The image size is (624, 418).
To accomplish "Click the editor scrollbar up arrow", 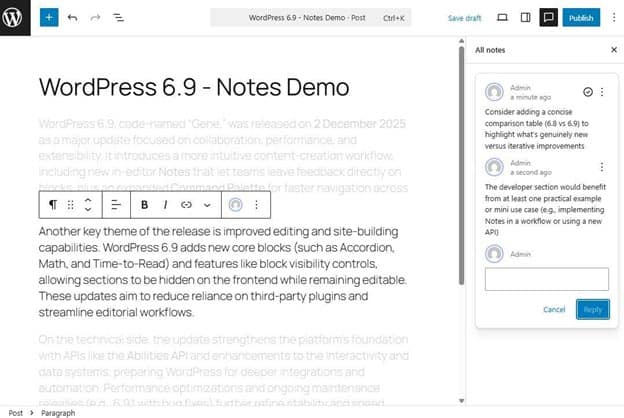I will pyautogui.click(x=461, y=41).
